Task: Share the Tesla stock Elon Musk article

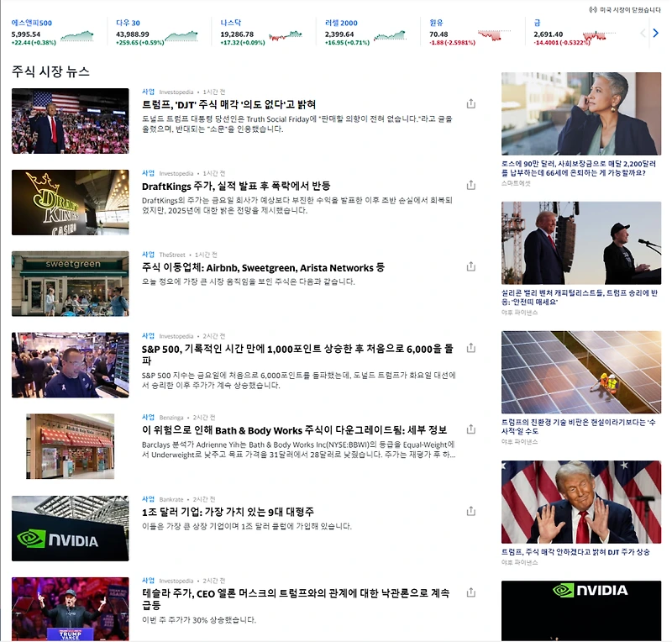Action: 470,592
